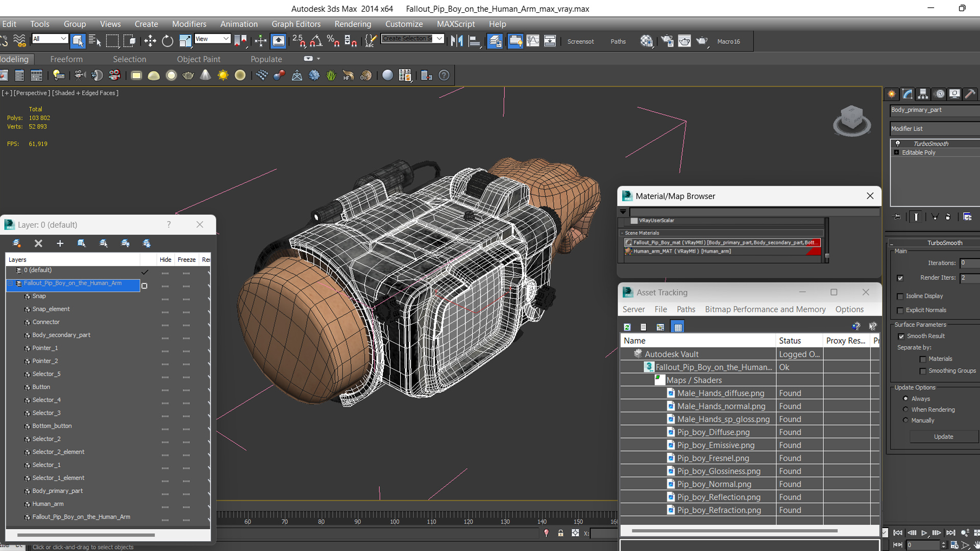This screenshot has width=980, height=551.
Task: Open Select by Name list icon
Action: tap(95, 41)
